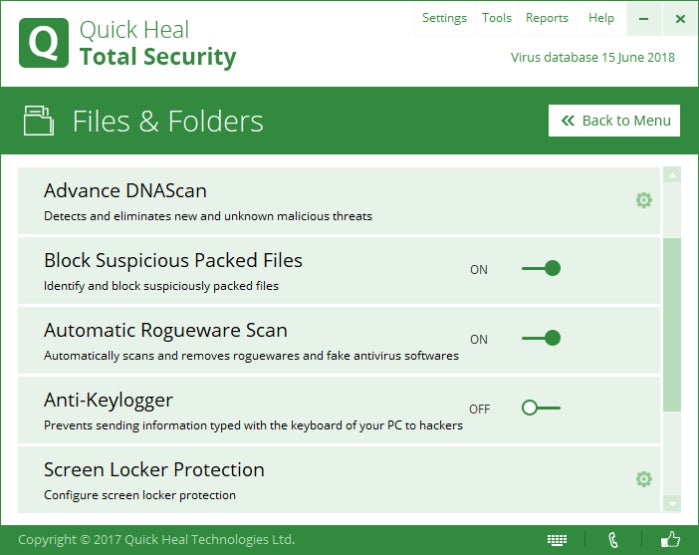Click the copyright Quick Heal Technologies text
This screenshot has height=555, width=699.
coord(156,539)
